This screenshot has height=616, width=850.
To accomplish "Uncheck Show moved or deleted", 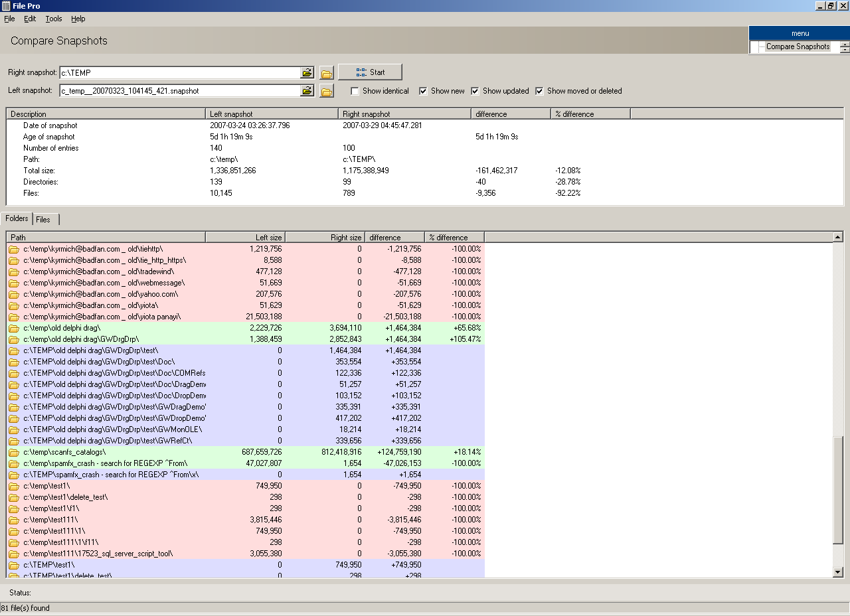I will pyautogui.click(x=539, y=91).
